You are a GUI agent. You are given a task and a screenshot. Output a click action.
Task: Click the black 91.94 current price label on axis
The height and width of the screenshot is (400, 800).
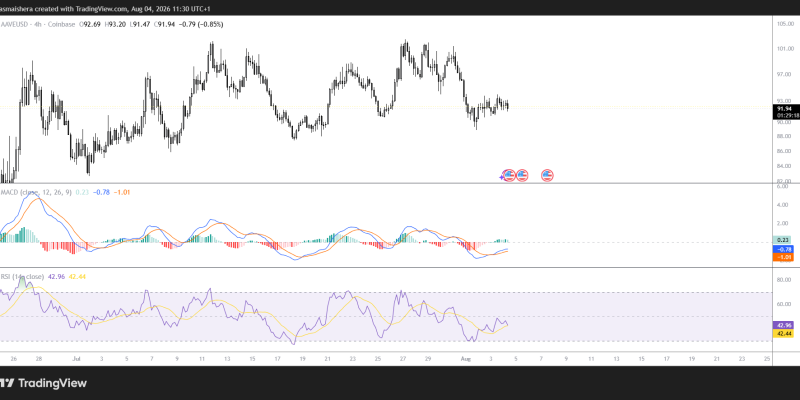pos(784,109)
